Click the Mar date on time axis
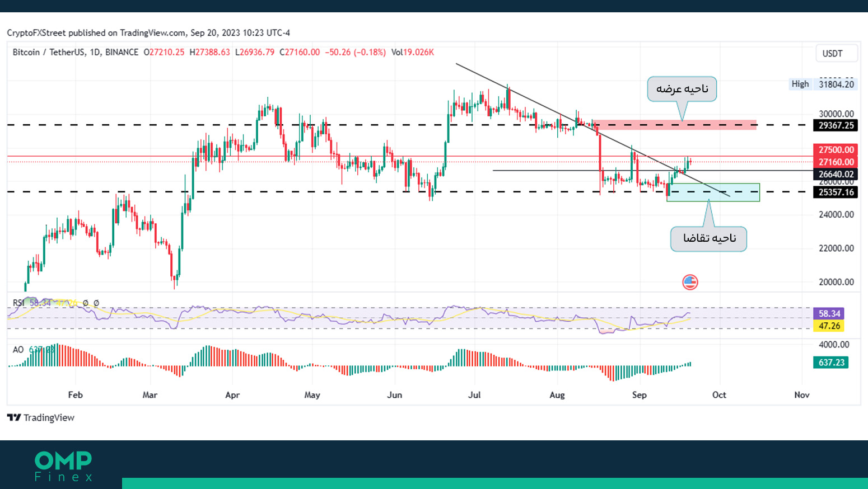The width and height of the screenshot is (868, 489). tap(150, 395)
